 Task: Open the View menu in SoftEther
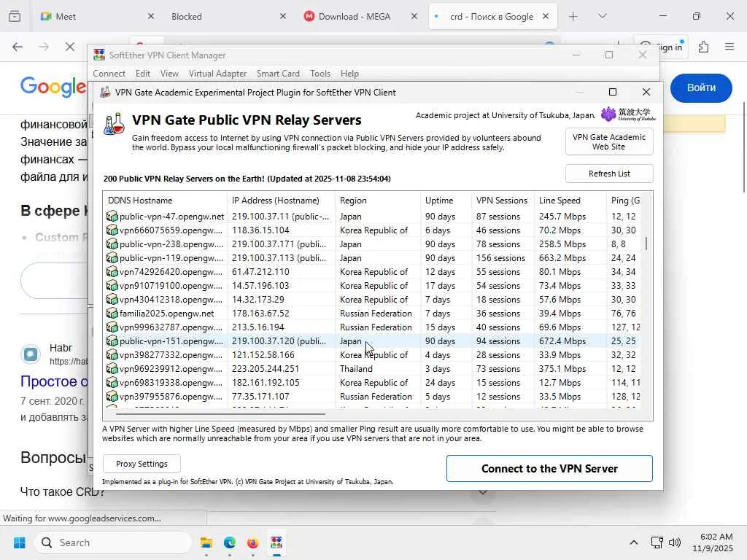tap(169, 74)
